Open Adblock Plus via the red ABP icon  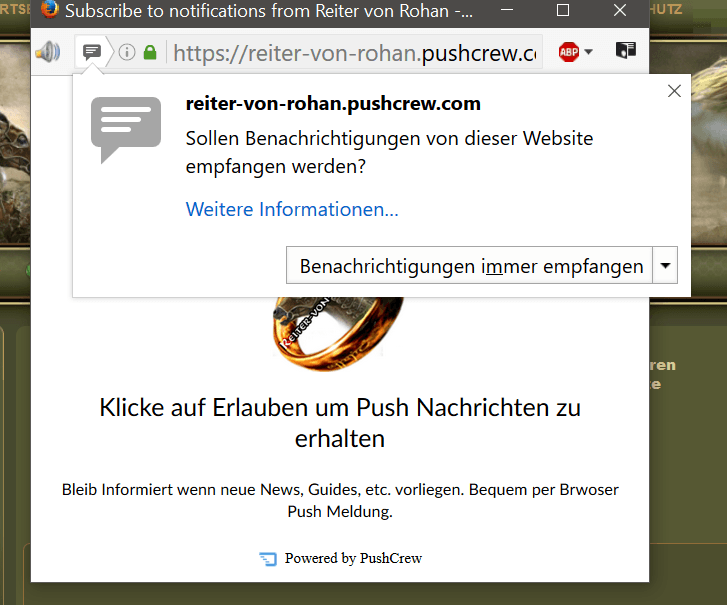pos(568,52)
